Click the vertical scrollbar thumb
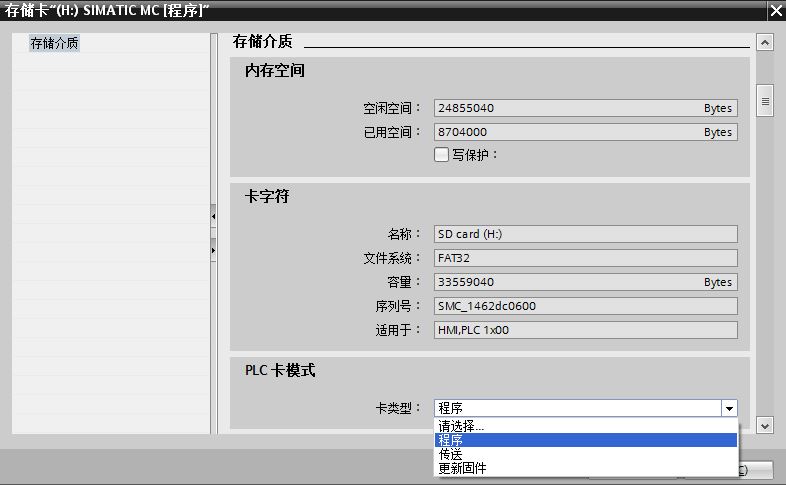The height and width of the screenshot is (485, 786). click(764, 101)
